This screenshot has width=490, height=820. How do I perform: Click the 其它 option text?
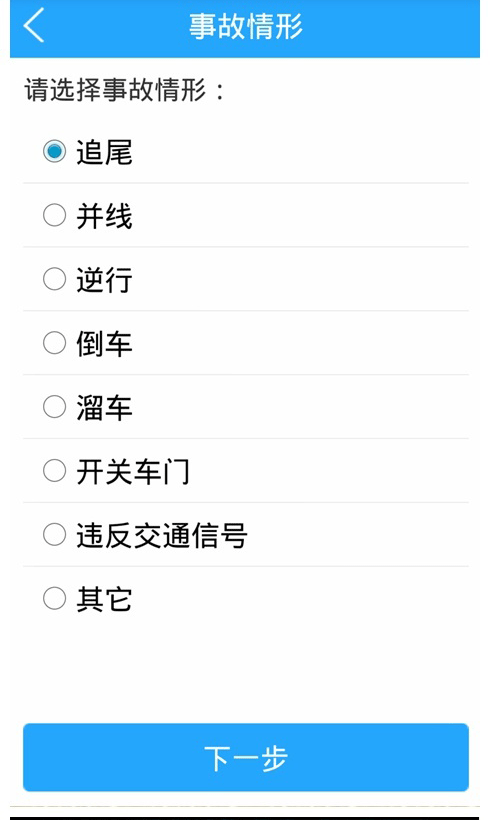pyautogui.click(x=104, y=599)
